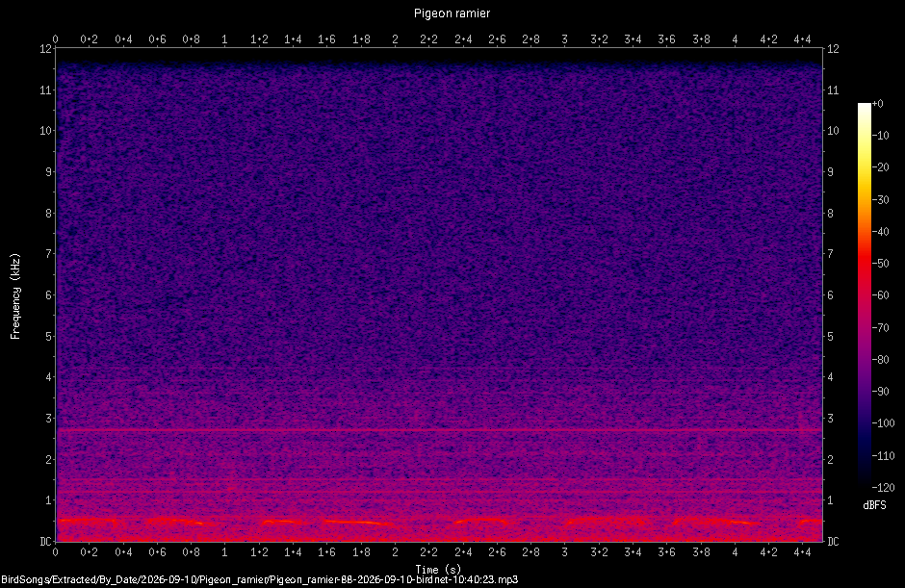
Task: Click the "0.6" tick on the bottom time axis
Action: [x=157, y=552]
